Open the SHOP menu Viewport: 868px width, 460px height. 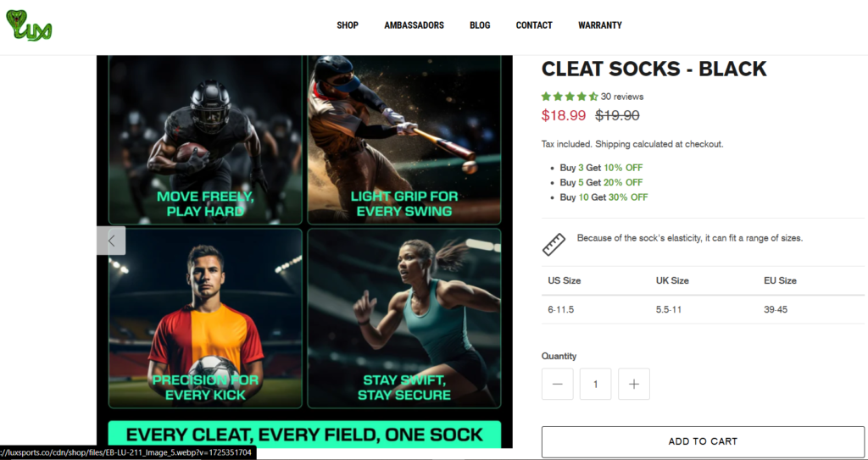pos(348,25)
